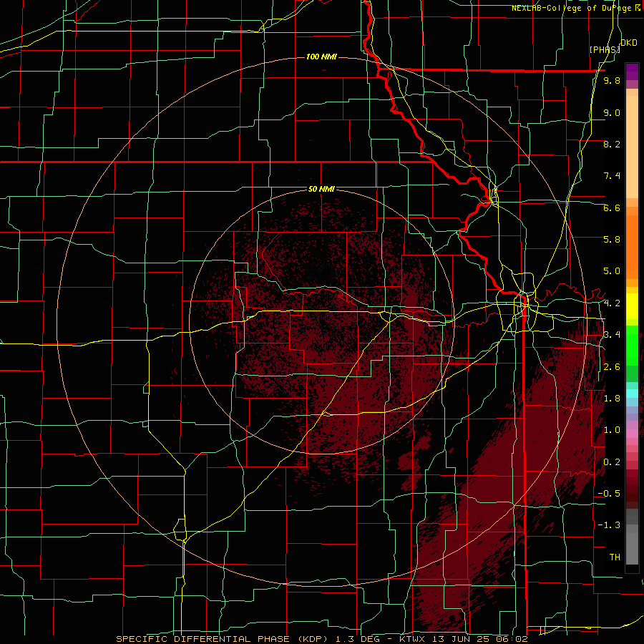Click the 9.8 value on the color scale
This screenshot has width=644, height=644.
(x=612, y=80)
